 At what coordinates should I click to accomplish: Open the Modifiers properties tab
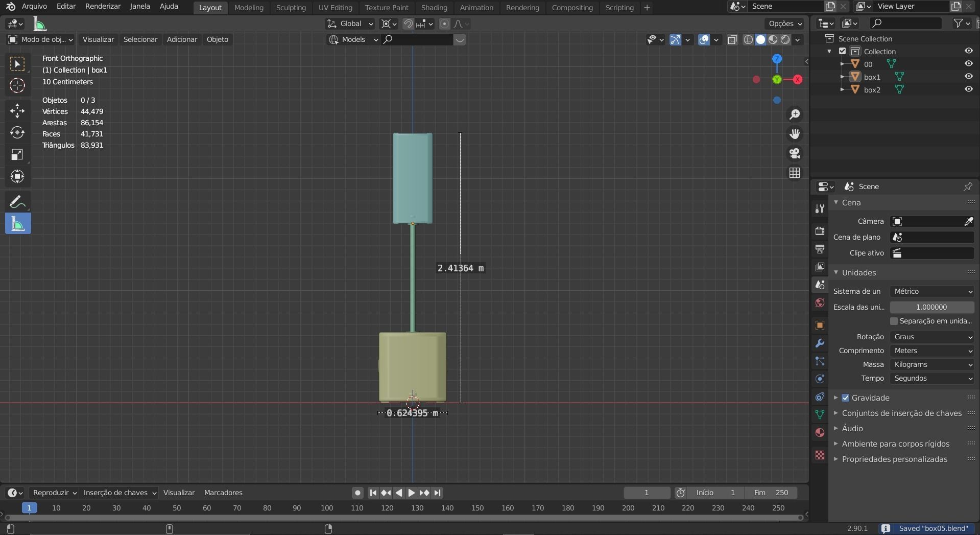[820, 343]
